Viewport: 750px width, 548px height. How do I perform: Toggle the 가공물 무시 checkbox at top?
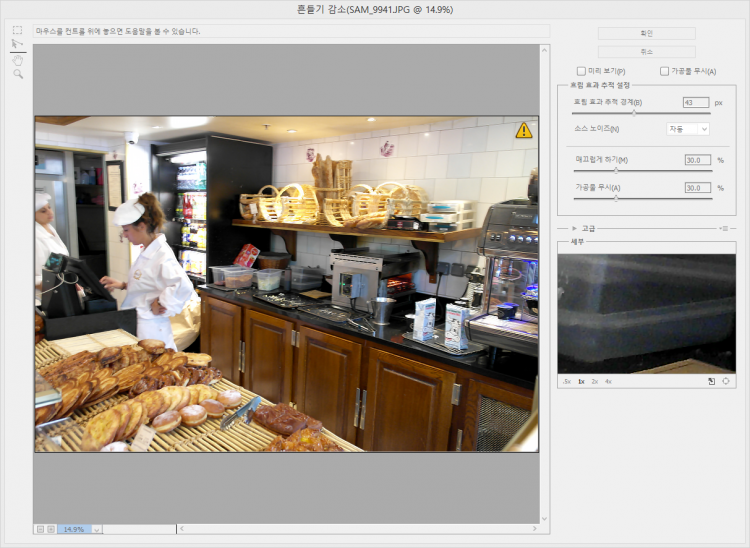click(664, 71)
